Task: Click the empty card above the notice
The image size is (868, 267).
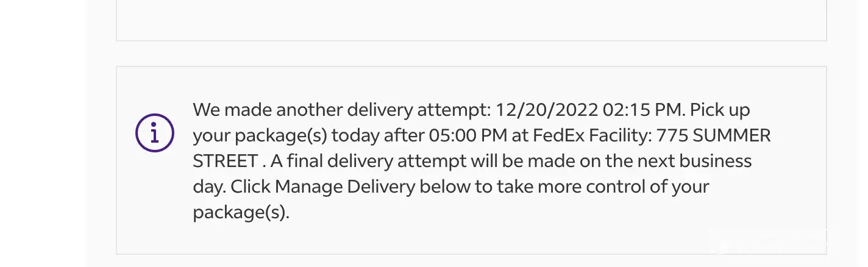Action: pos(471,18)
